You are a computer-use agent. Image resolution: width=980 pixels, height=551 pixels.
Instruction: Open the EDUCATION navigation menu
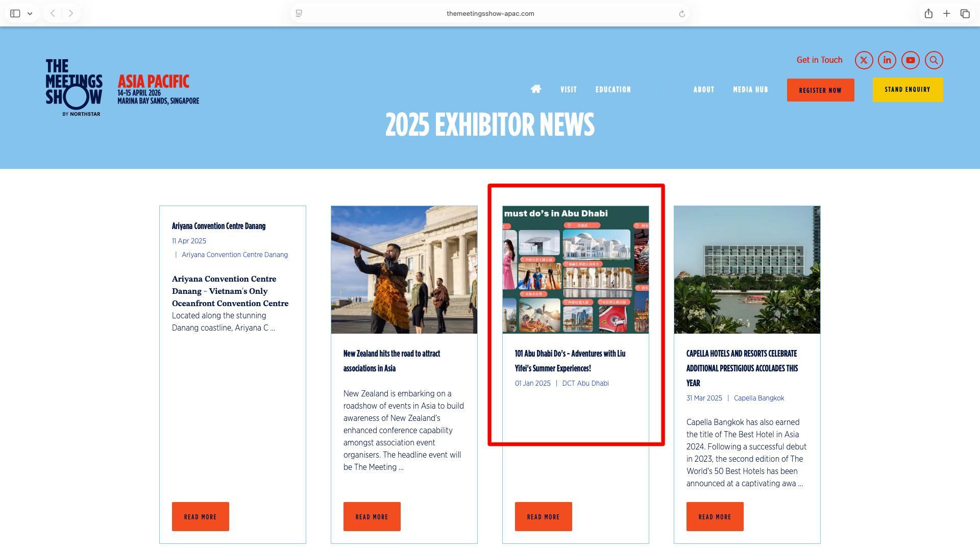tap(613, 90)
